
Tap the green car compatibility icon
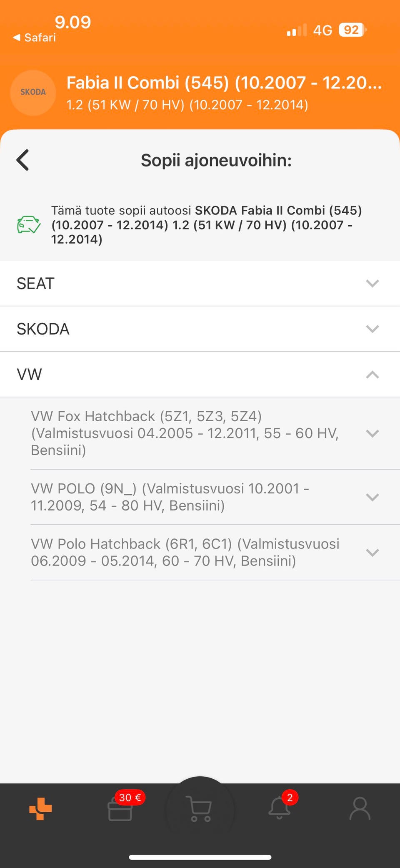click(28, 224)
